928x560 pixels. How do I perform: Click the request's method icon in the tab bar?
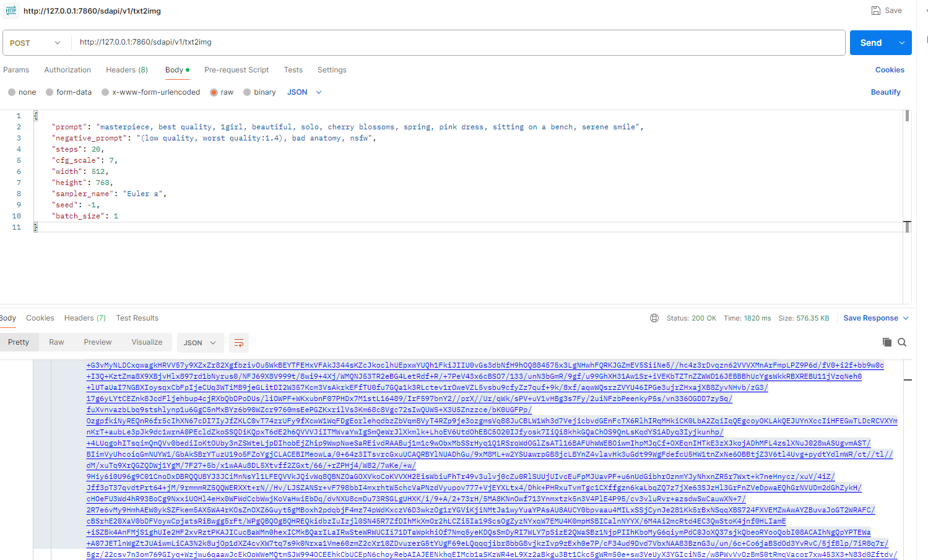tap(11, 11)
